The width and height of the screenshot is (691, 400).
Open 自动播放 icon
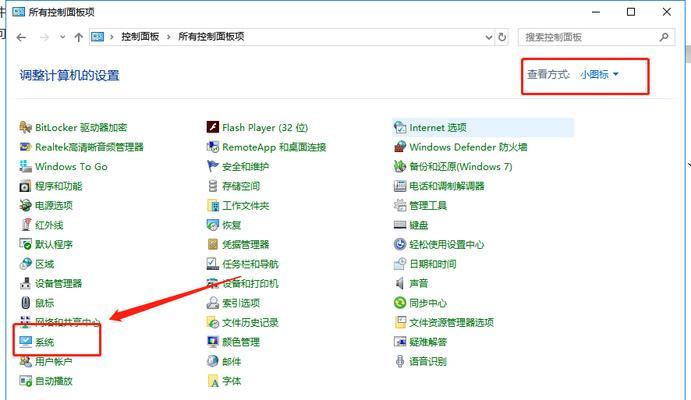coord(26,381)
